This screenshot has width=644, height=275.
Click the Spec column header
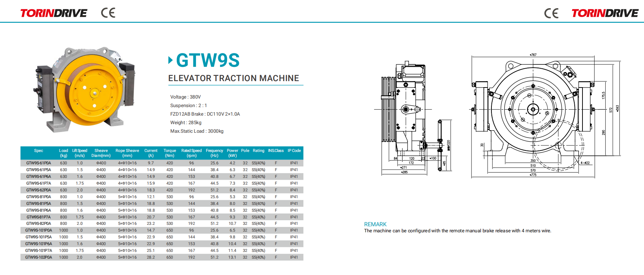pyautogui.click(x=38, y=150)
